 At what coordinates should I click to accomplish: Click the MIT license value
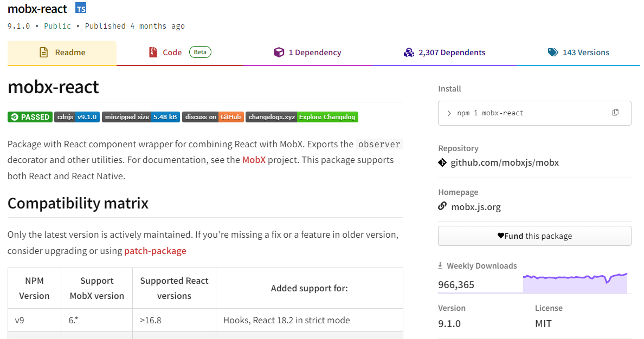point(543,323)
